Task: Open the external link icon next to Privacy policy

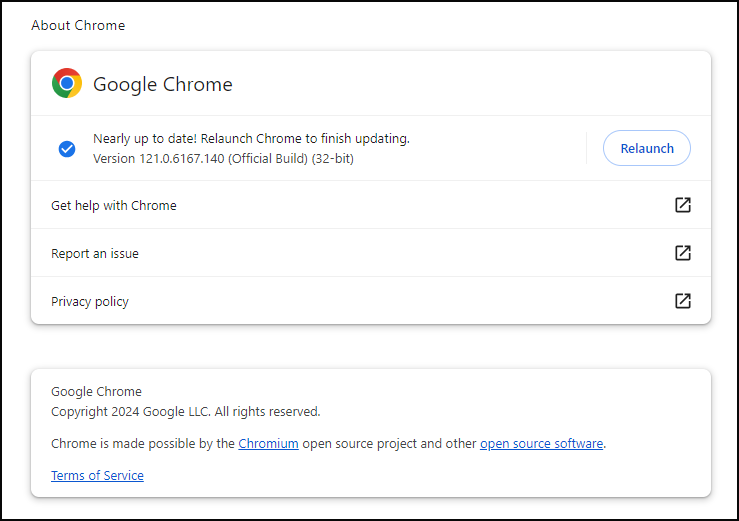Action: coord(683,301)
